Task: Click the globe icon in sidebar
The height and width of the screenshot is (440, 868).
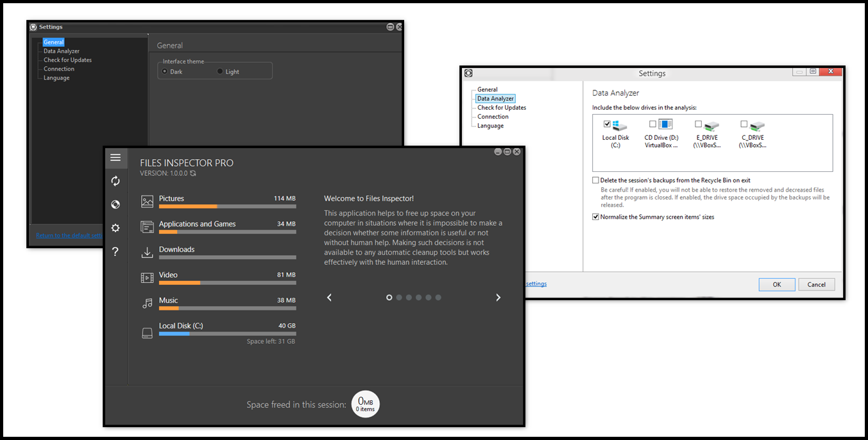Action: coord(115,205)
